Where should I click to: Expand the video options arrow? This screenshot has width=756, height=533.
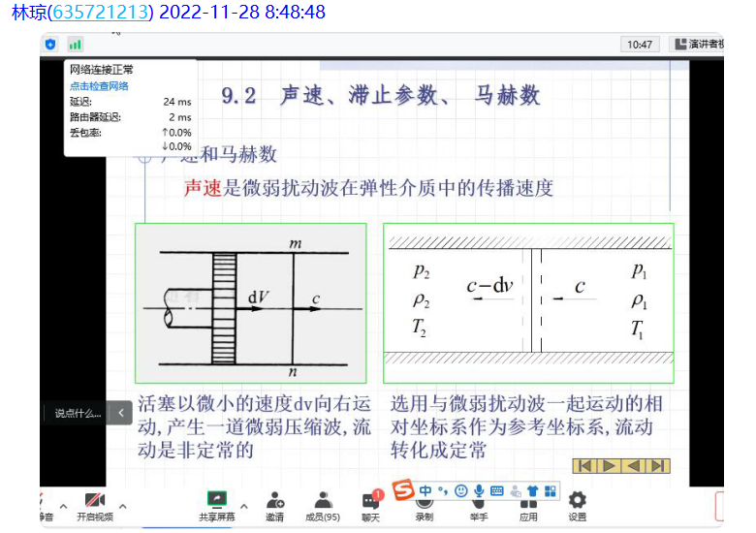click(x=122, y=506)
